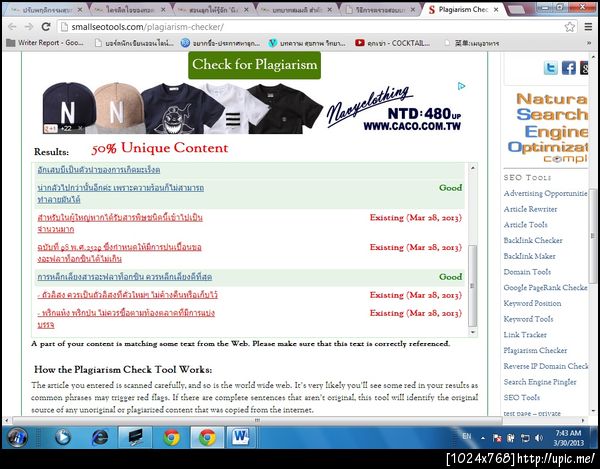The width and height of the screenshot is (600, 469).
Task: Open Reverse IP Domain Check link
Action: [546, 366]
